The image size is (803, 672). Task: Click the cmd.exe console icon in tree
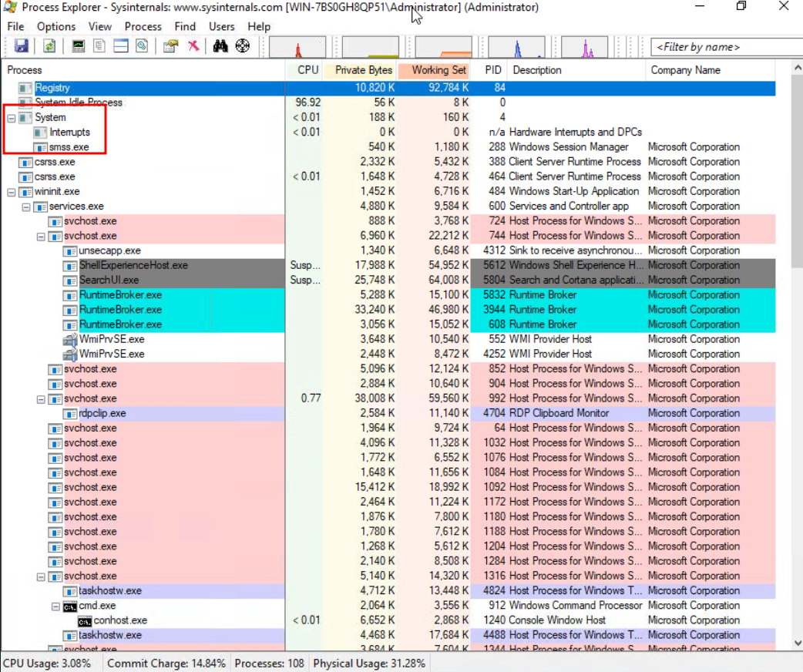pyautogui.click(x=69, y=606)
